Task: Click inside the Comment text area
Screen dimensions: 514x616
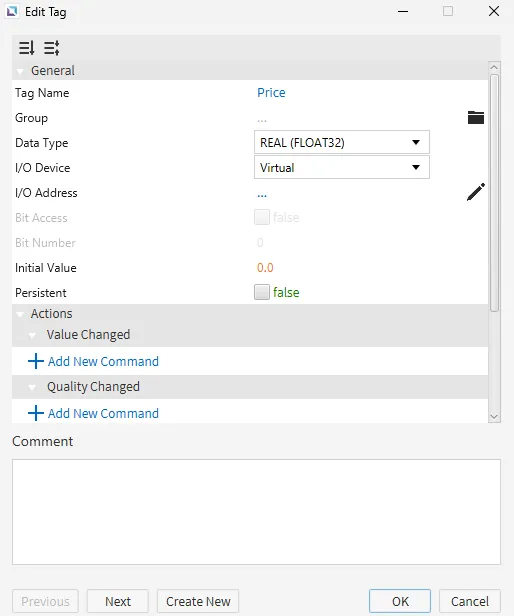Action: point(256,512)
